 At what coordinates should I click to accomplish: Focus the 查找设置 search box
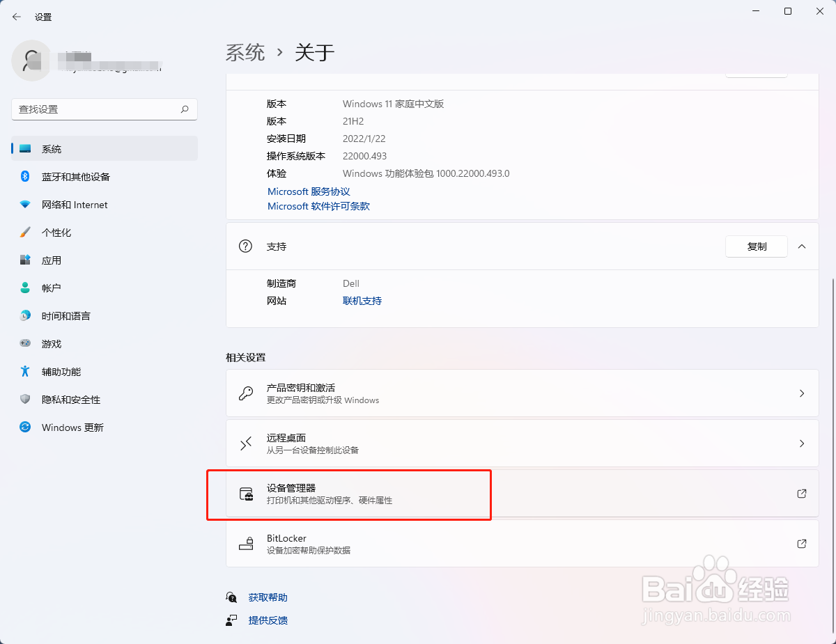click(x=104, y=109)
